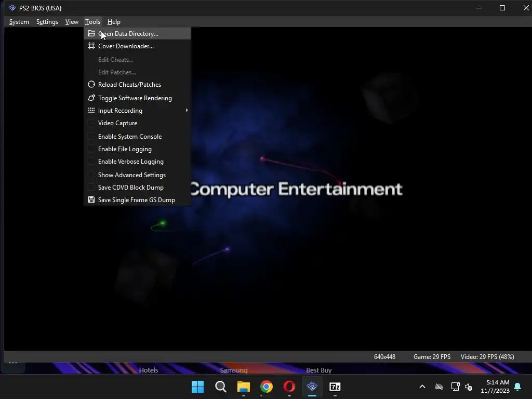This screenshot has height=399, width=532.
Task: Close the Tools menu
Action: pos(92,22)
